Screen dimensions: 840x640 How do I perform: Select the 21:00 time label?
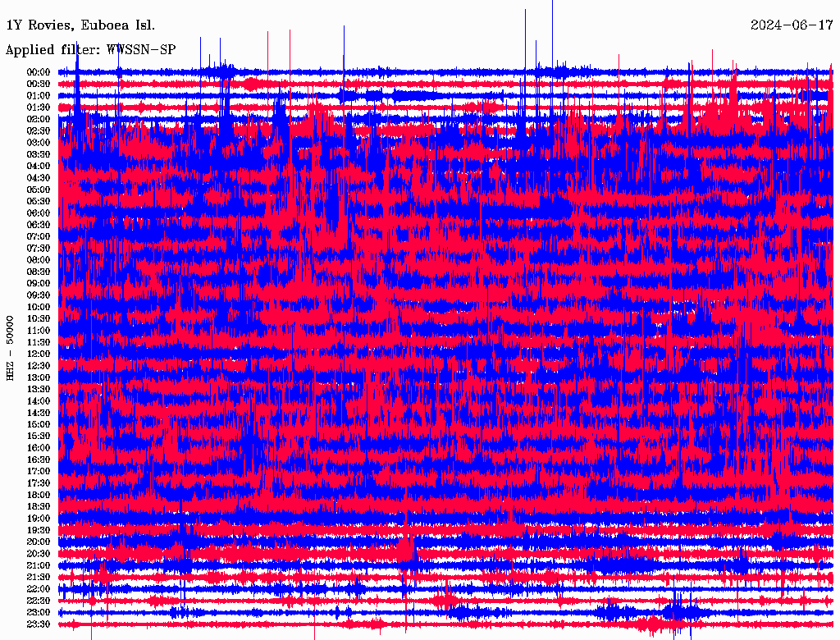point(39,566)
